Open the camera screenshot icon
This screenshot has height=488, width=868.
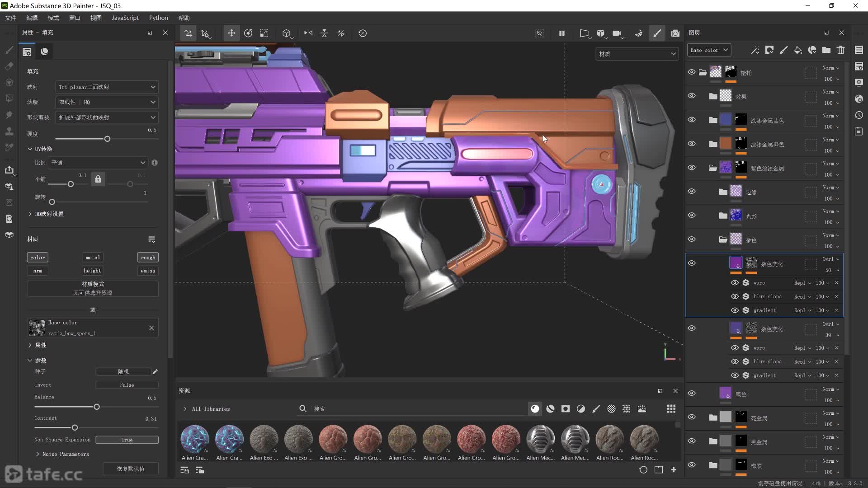tap(675, 33)
